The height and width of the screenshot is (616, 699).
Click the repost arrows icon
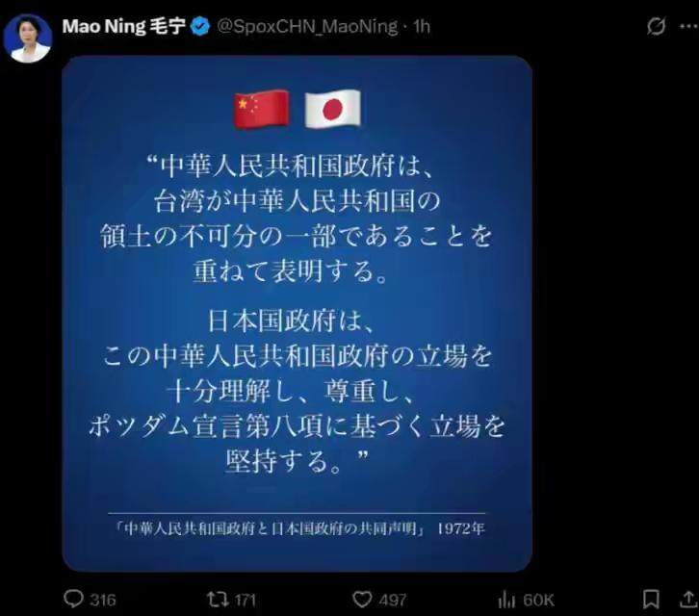coord(218,599)
